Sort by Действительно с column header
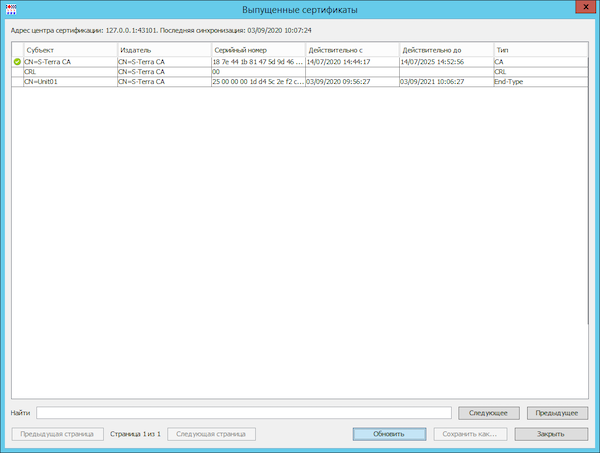The height and width of the screenshot is (453, 600). coord(352,50)
